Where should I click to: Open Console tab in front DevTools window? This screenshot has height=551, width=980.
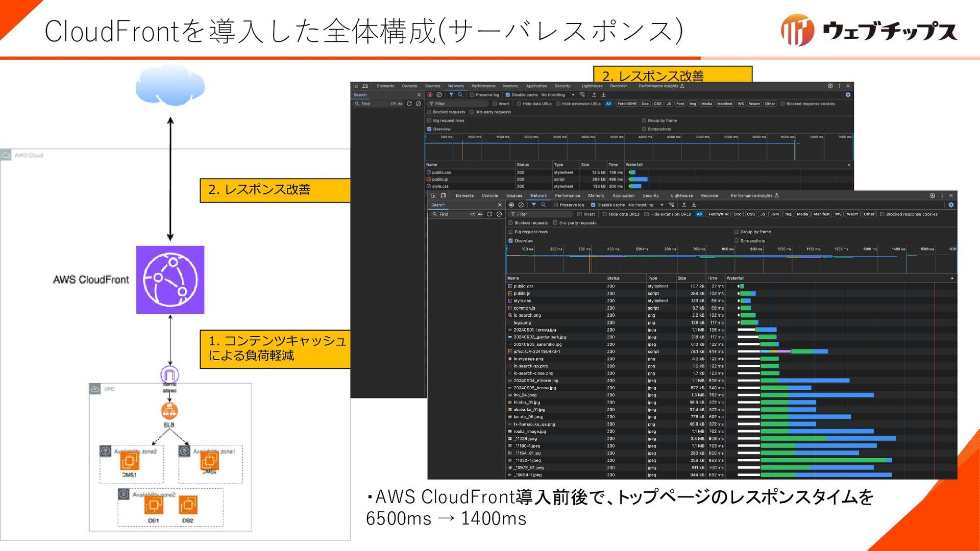point(490,196)
